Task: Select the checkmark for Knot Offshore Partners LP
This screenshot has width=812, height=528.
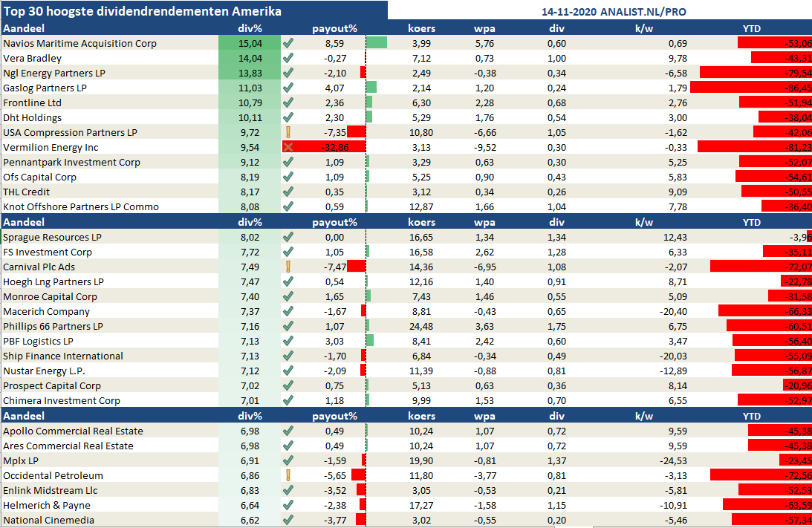Action: (x=288, y=206)
